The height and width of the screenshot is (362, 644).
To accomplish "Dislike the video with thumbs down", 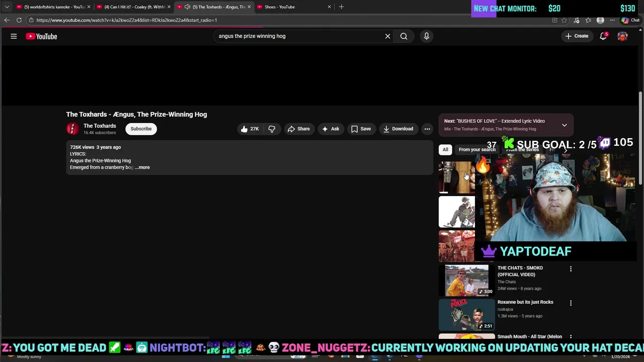I will click(272, 129).
